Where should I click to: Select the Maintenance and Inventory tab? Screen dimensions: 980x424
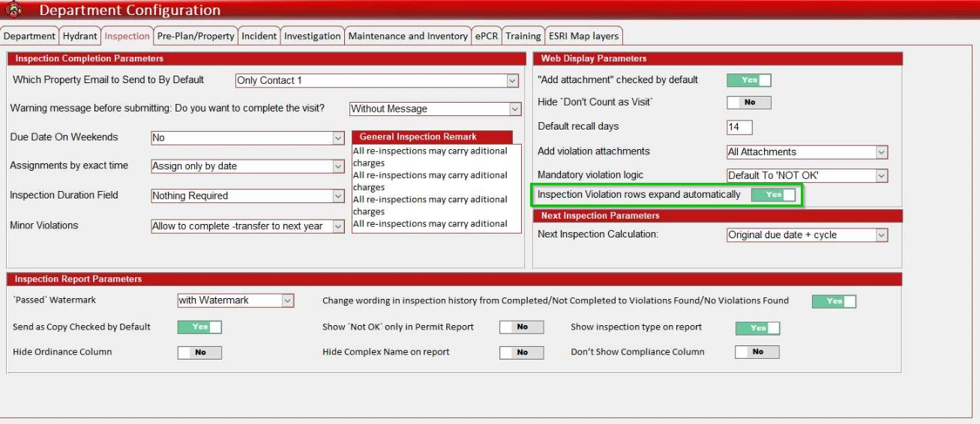(x=408, y=36)
